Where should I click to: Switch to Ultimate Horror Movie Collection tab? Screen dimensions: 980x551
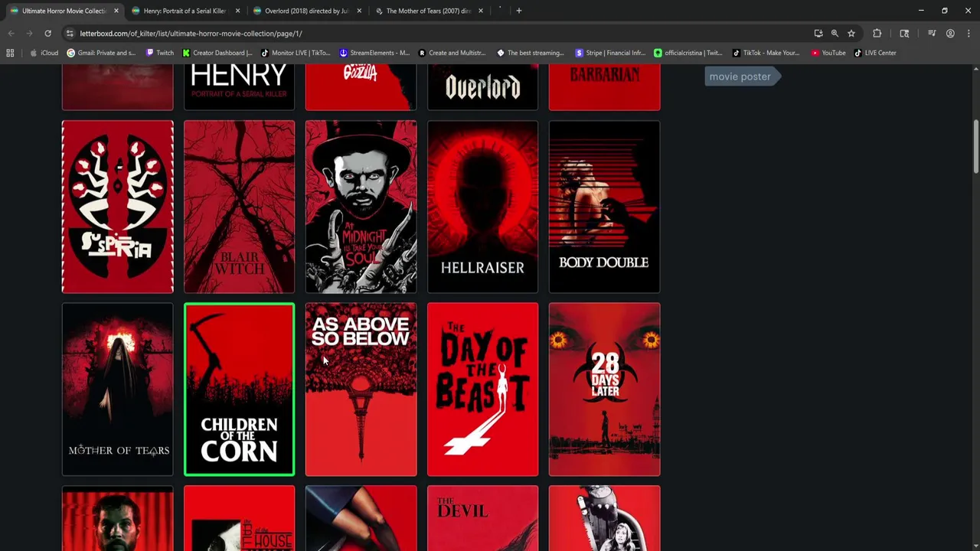coord(64,11)
